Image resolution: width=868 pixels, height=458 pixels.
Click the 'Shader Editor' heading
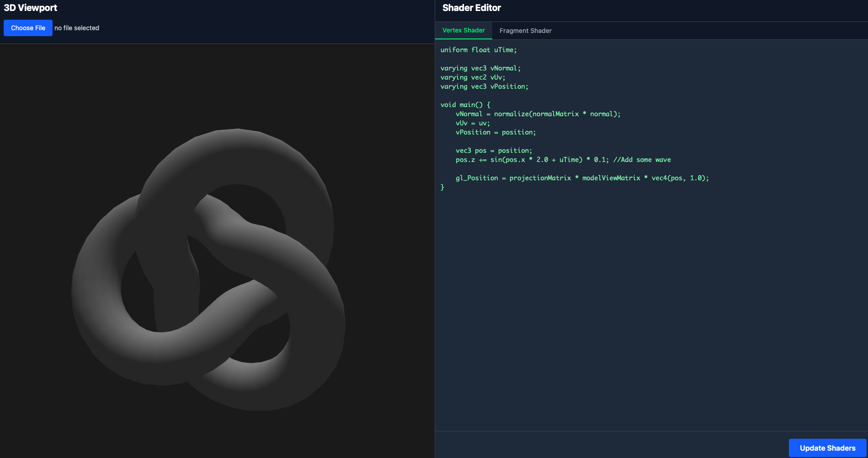[471, 8]
